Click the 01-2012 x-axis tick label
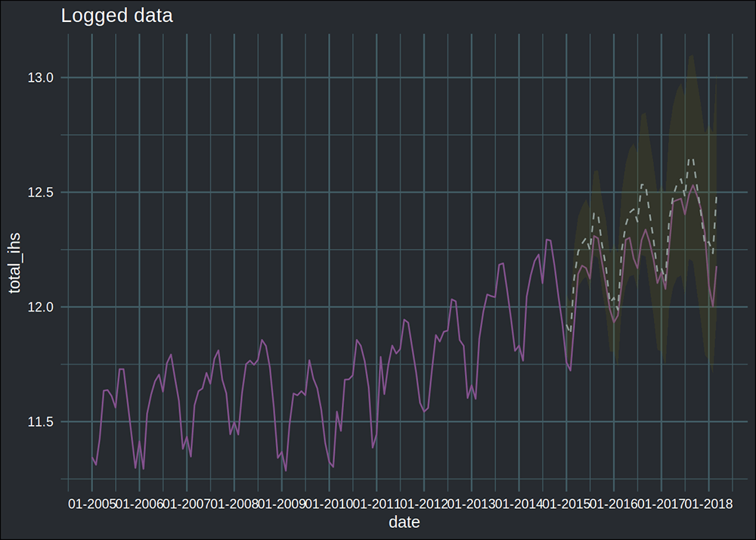Image resolution: width=756 pixels, height=540 pixels. pos(424,504)
